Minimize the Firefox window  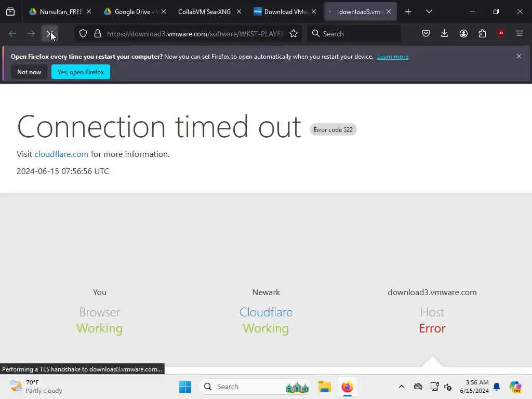point(472,11)
